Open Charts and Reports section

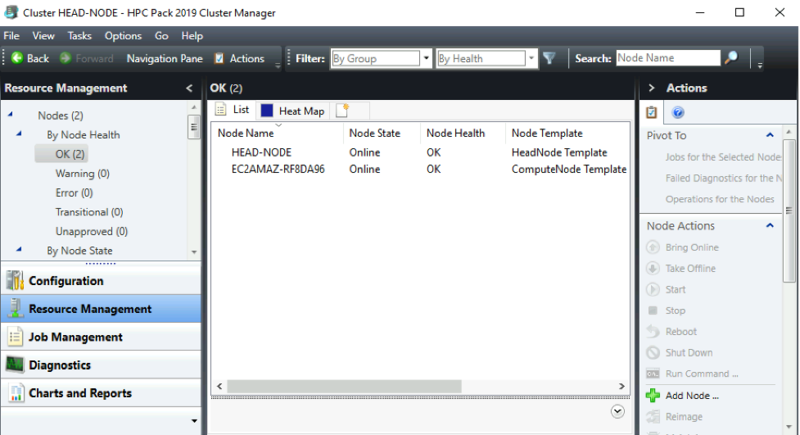click(101, 393)
